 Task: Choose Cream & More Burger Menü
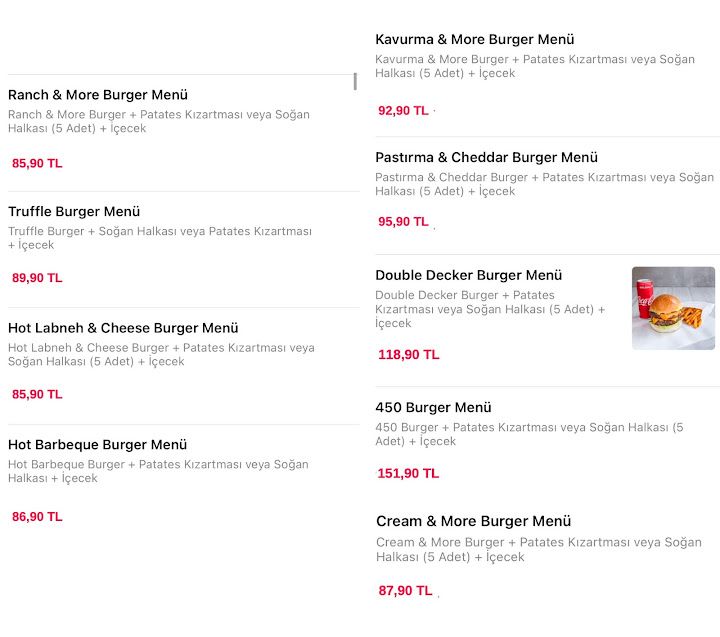pyautogui.click(x=473, y=521)
